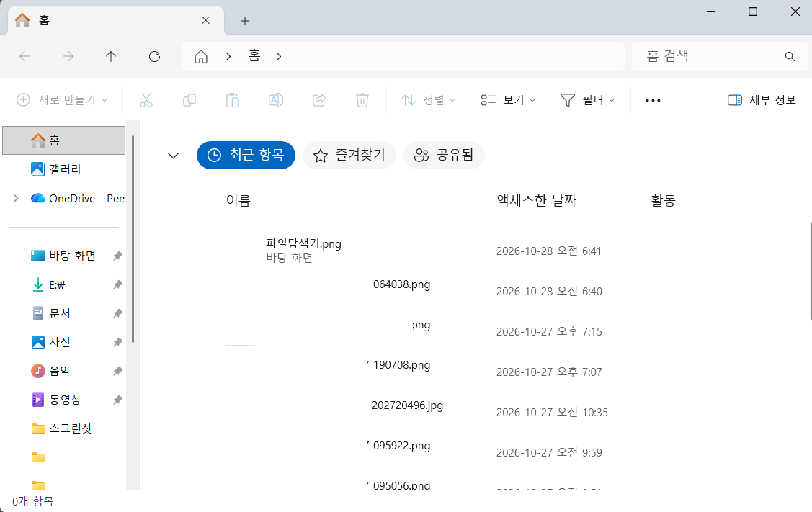Click chevron after 홈 in address bar
812x512 pixels.
pyautogui.click(x=279, y=56)
